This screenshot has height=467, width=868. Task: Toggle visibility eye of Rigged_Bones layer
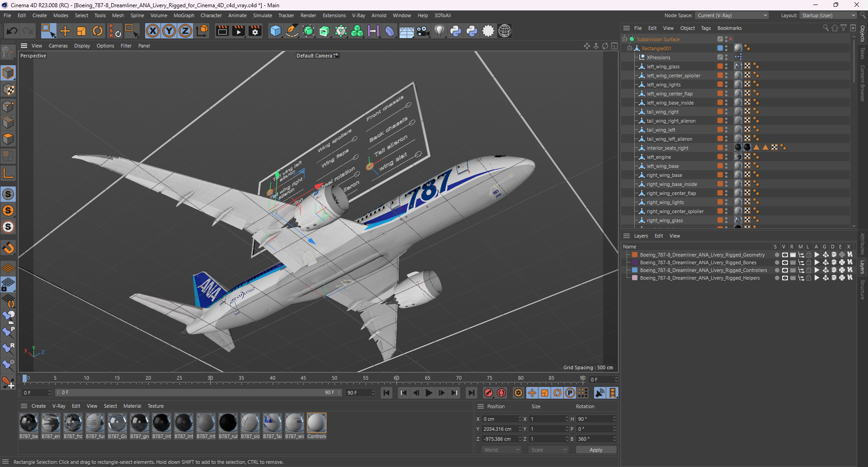pyautogui.click(x=785, y=262)
